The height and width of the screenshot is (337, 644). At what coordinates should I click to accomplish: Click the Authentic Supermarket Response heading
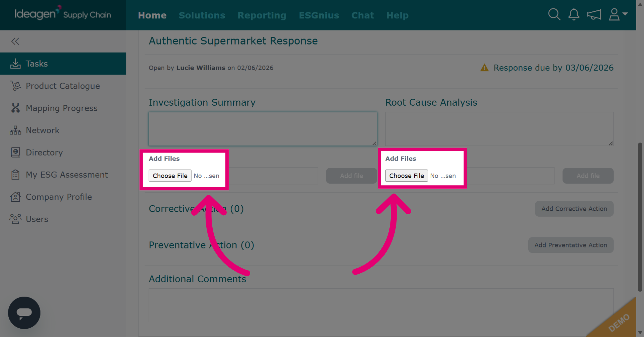pyautogui.click(x=233, y=41)
